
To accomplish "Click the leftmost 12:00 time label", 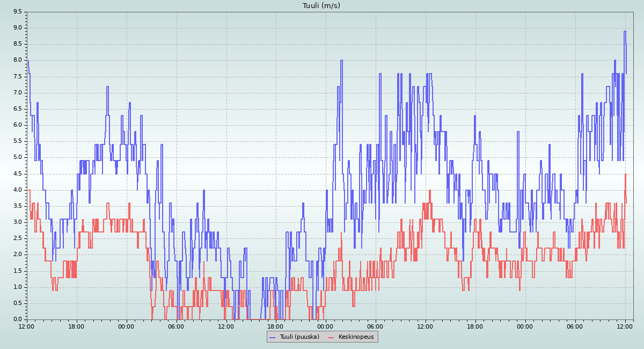I will point(26,326).
